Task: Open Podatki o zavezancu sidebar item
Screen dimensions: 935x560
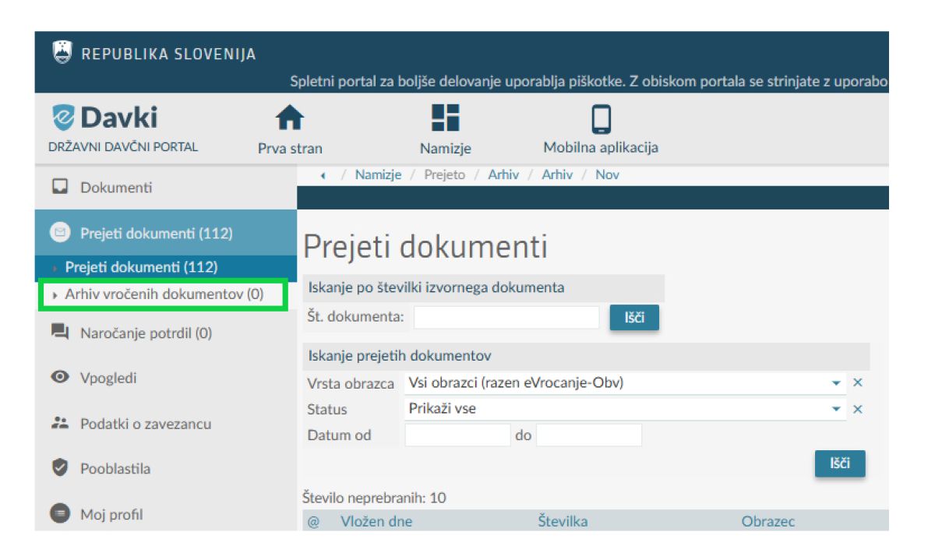Action: point(145,424)
